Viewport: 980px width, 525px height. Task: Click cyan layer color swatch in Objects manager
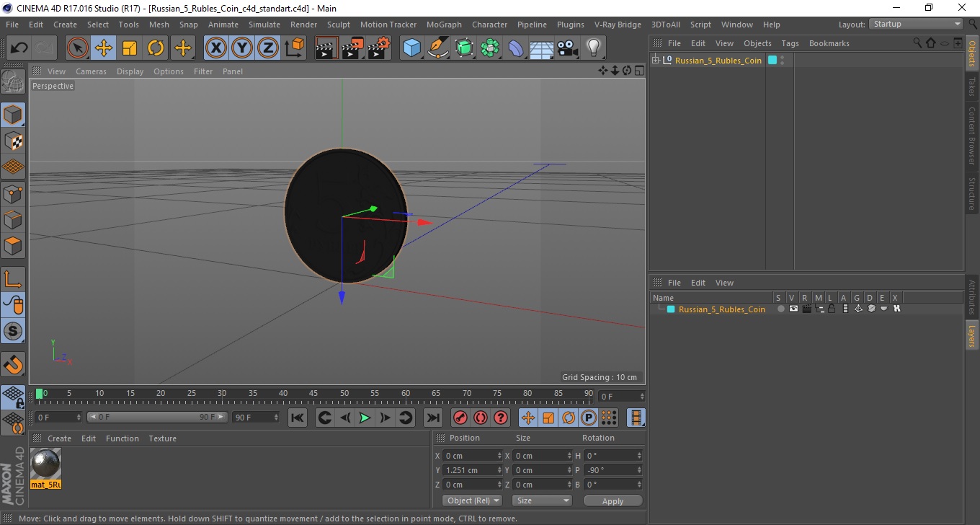(772, 60)
